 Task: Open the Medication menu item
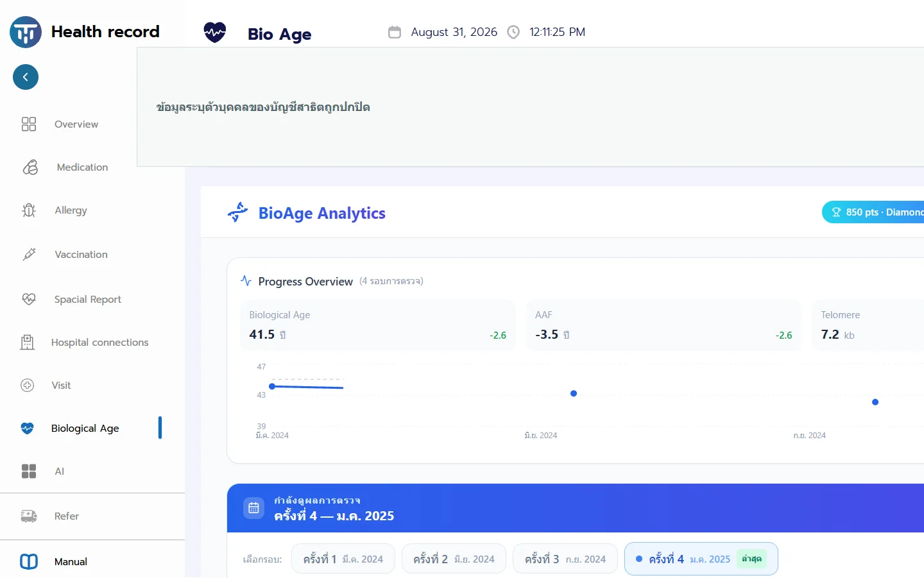[x=82, y=167]
